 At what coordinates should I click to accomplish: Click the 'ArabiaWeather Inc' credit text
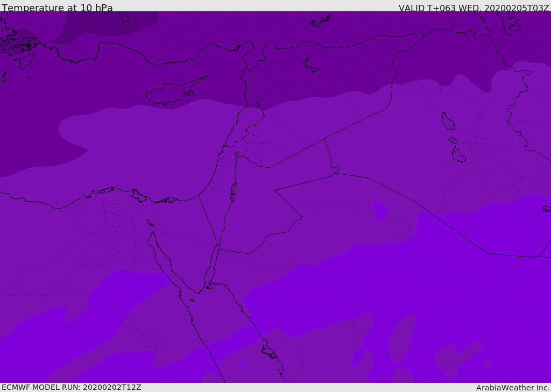(513, 388)
